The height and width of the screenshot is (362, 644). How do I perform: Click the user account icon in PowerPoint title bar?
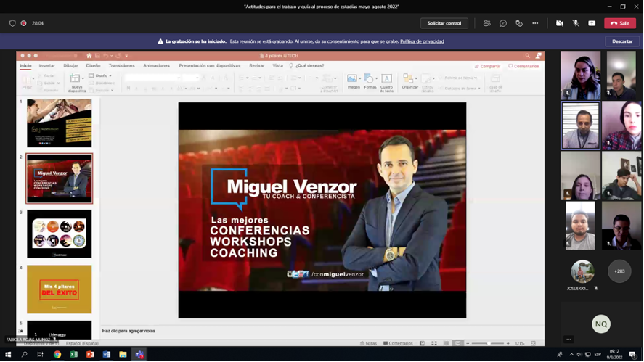point(538,55)
